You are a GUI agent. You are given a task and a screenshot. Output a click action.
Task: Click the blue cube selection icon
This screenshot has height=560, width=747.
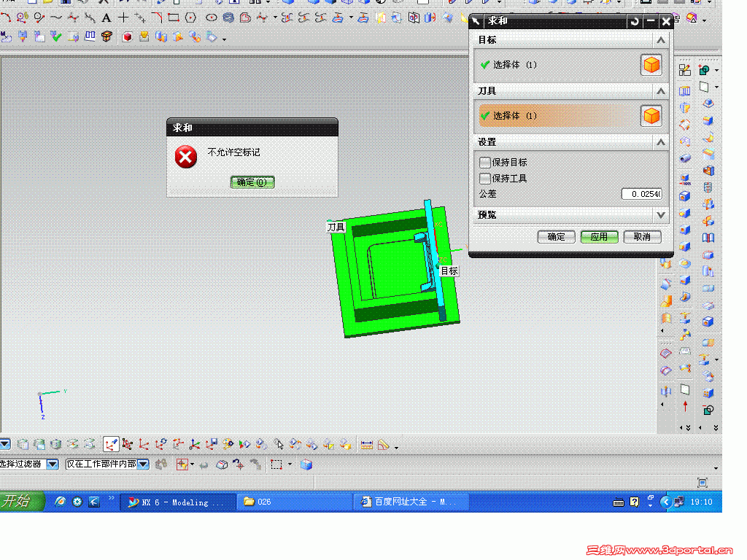pos(306,464)
